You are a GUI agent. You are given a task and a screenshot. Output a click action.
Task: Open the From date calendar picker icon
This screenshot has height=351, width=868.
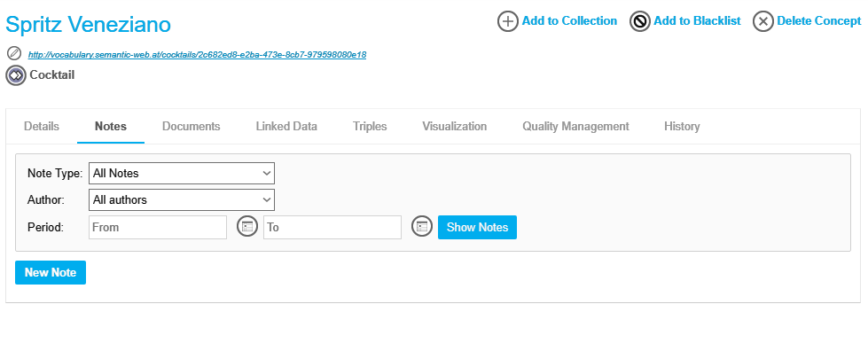pyautogui.click(x=247, y=226)
